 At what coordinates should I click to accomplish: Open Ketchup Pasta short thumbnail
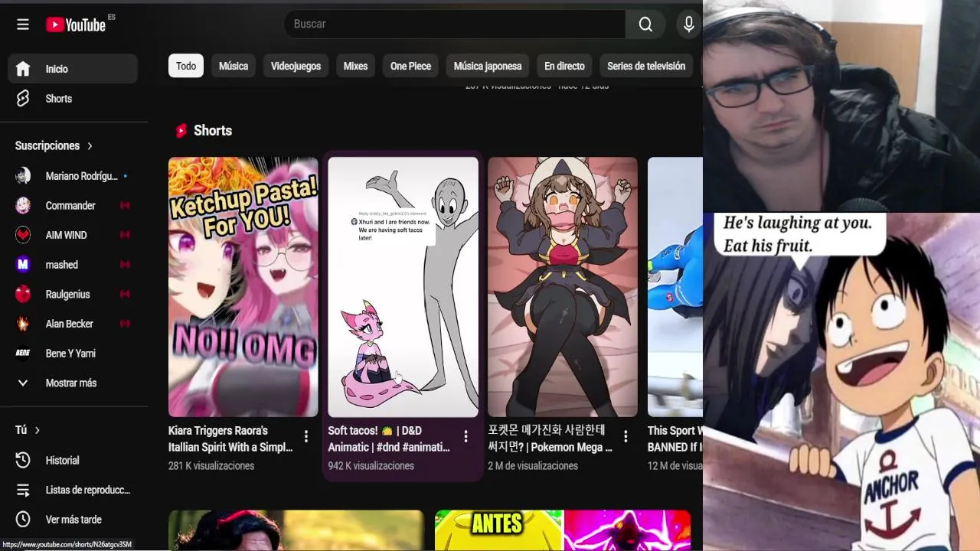pos(243,287)
